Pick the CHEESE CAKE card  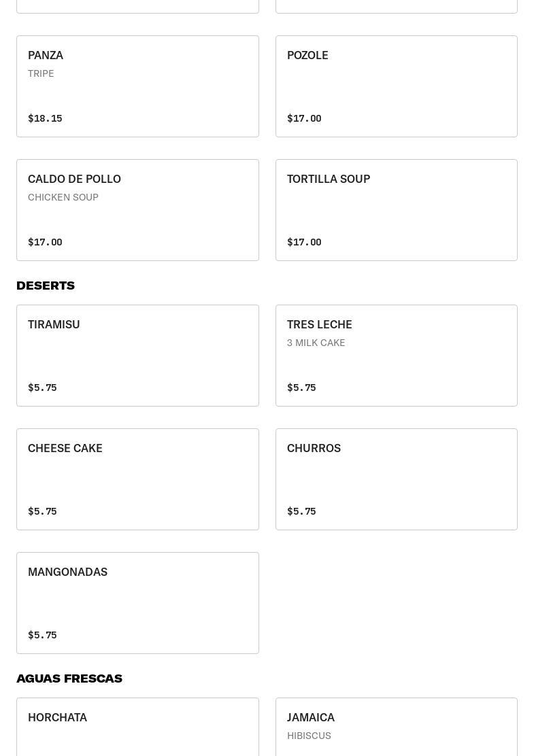137,479
